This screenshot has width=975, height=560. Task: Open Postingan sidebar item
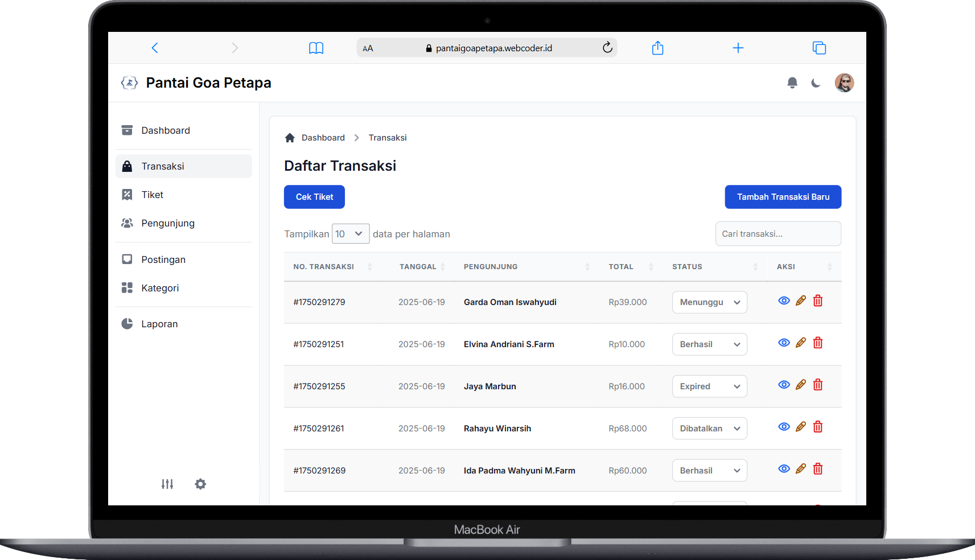pyautogui.click(x=183, y=260)
